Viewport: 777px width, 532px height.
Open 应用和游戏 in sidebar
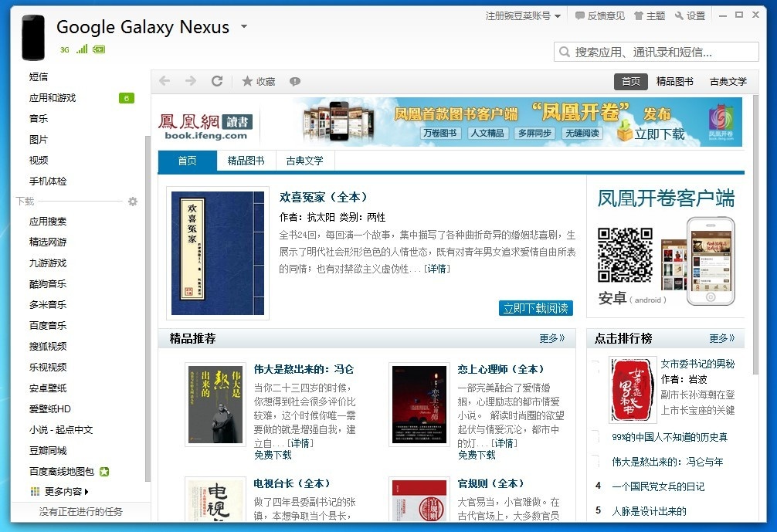coord(52,97)
